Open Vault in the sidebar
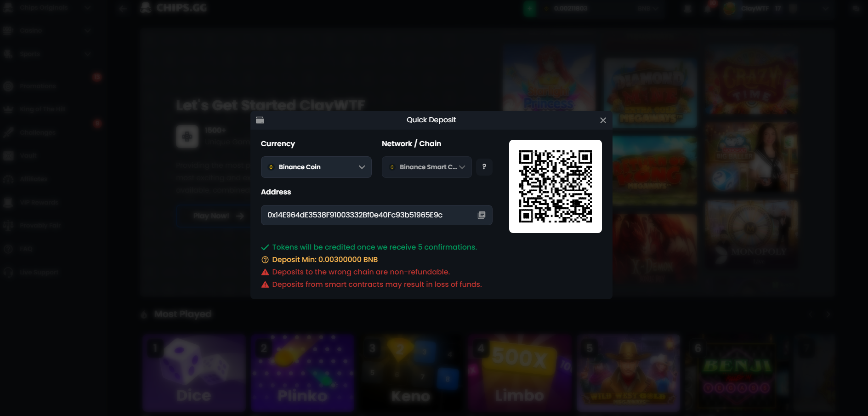 [28, 155]
